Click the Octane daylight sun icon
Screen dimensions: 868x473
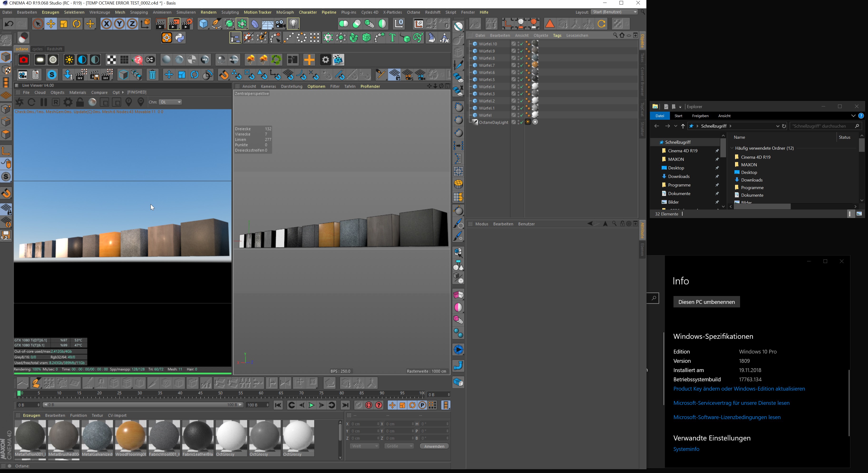(x=69, y=60)
